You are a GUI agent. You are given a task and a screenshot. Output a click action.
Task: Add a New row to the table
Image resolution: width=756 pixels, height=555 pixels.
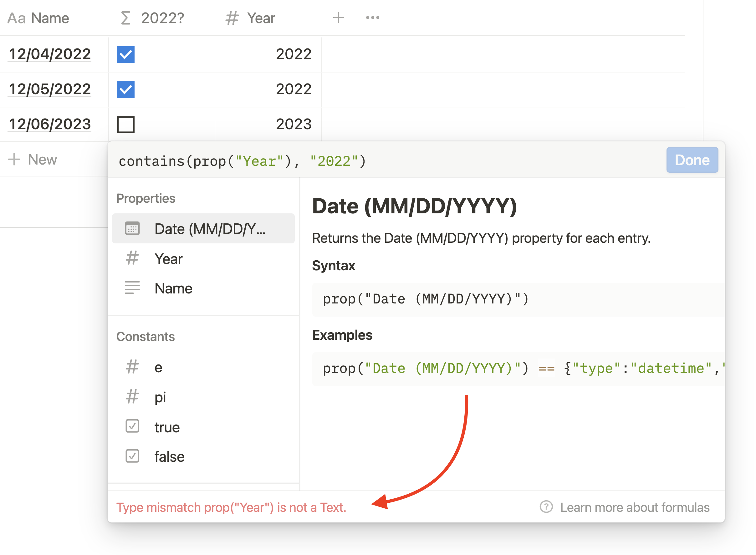[x=33, y=159]
